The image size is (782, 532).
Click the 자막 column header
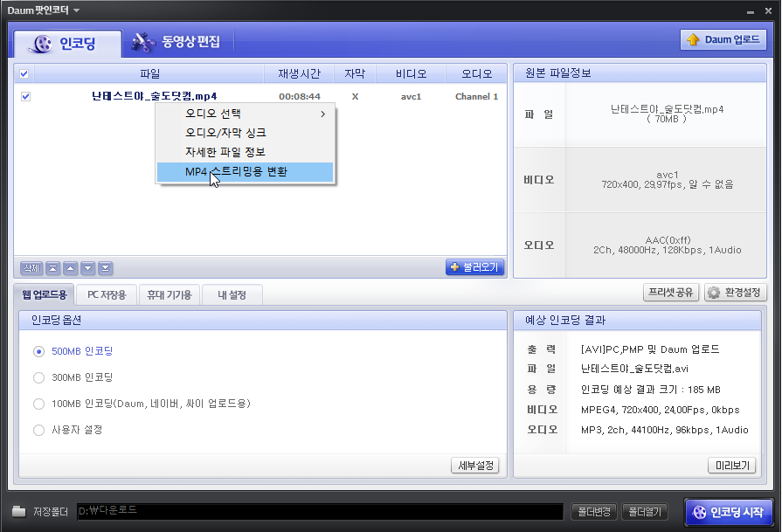click(355, 73)
